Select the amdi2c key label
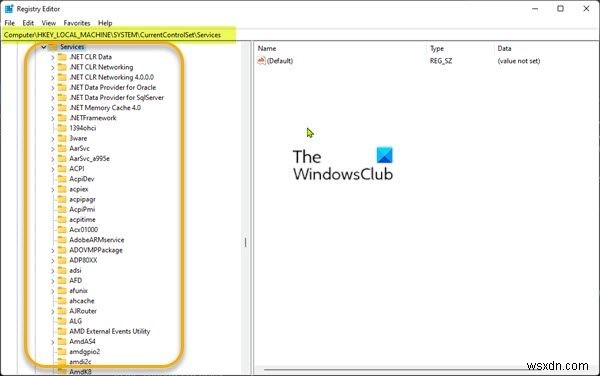The image size is (600, 376). coord(80,361)
